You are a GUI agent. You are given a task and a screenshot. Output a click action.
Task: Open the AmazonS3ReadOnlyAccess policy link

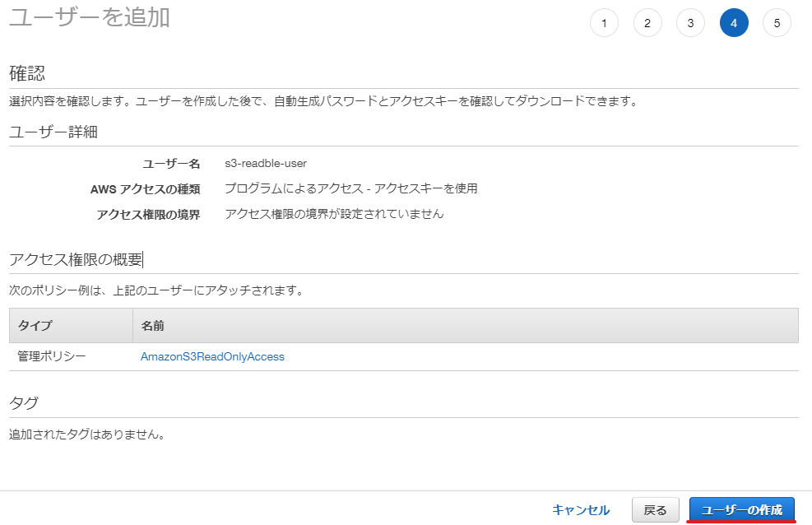pyautogui.click(x=212, y=357)
